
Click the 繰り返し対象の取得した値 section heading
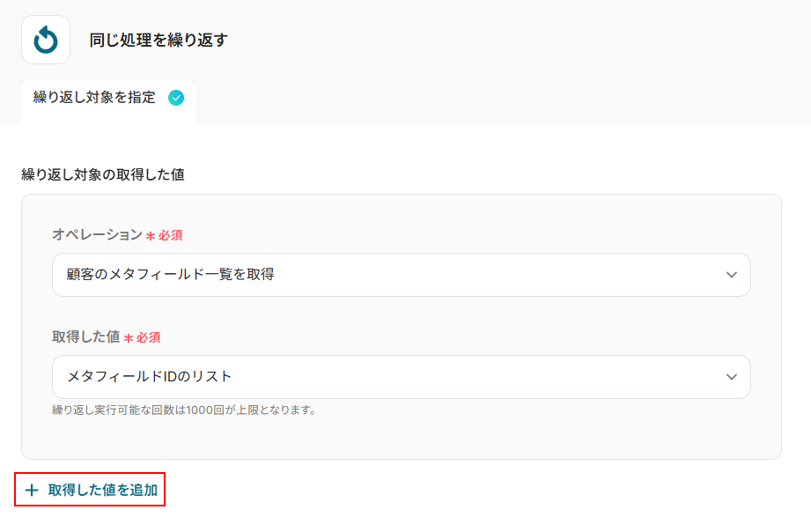(x=102, y=174)
